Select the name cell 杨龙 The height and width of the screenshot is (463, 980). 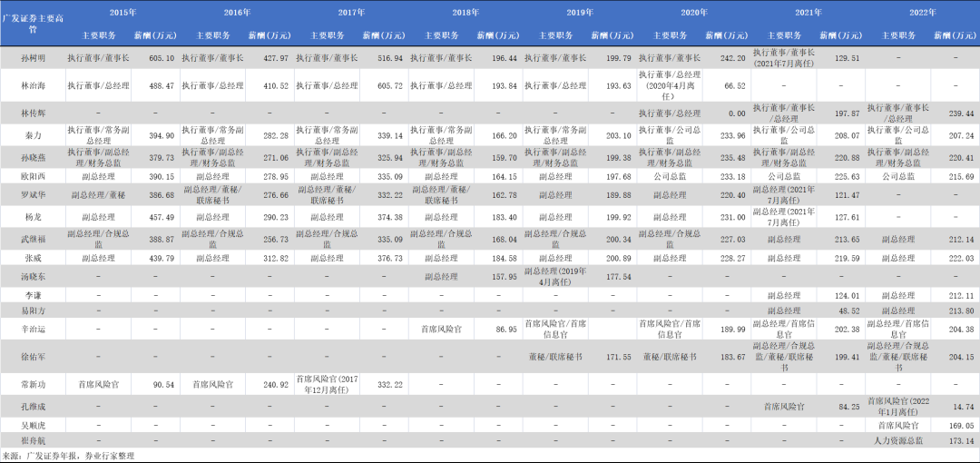[33, 217]
